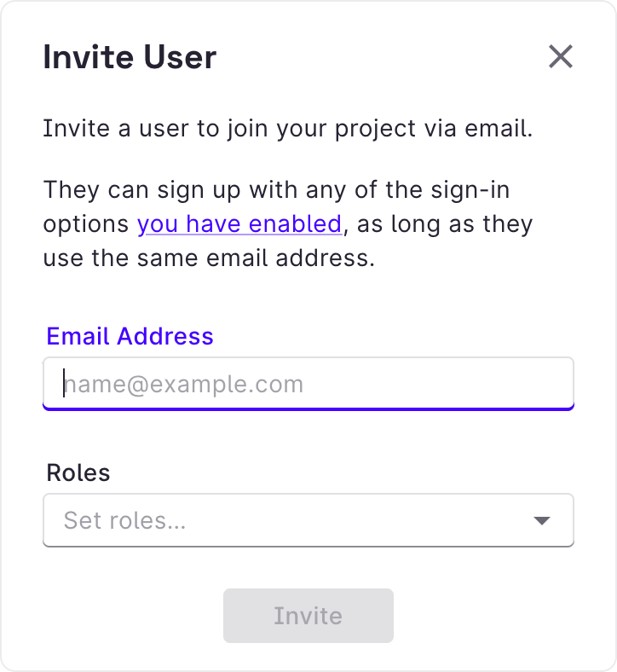Select the "Set roles..." placeholder text

point(125,520)
